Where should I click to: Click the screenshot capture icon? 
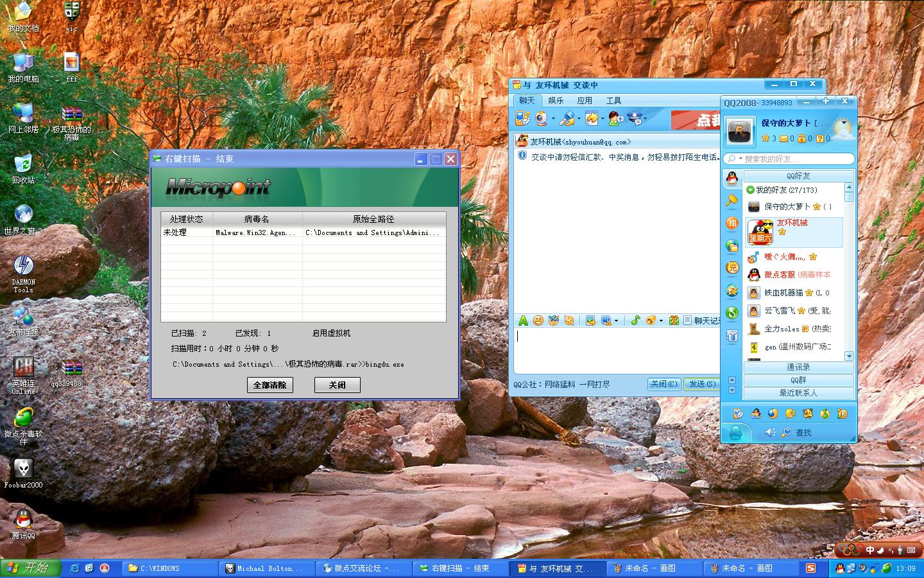pyautogui.click(x=606, y=320)
